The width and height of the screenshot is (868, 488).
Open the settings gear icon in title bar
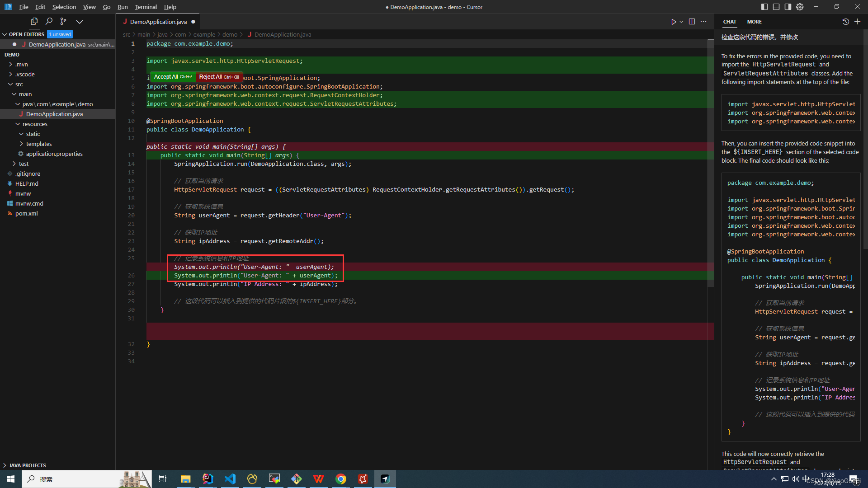pos(800,7)
